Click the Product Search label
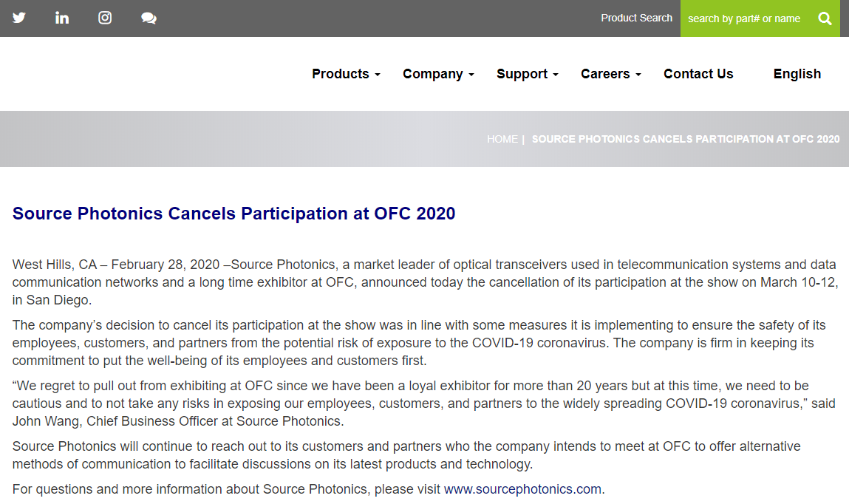This screenshot has width=849, height=504. tap(636, 18)
